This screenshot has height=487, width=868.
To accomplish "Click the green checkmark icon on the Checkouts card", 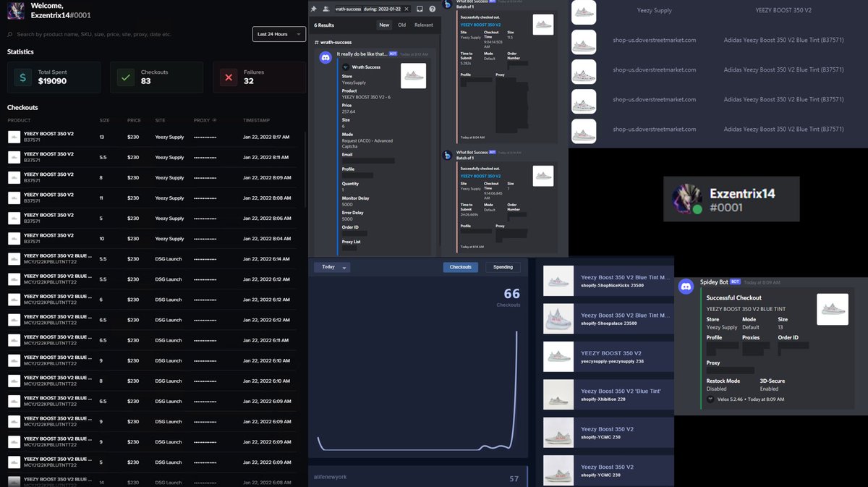I will (125, 77).
